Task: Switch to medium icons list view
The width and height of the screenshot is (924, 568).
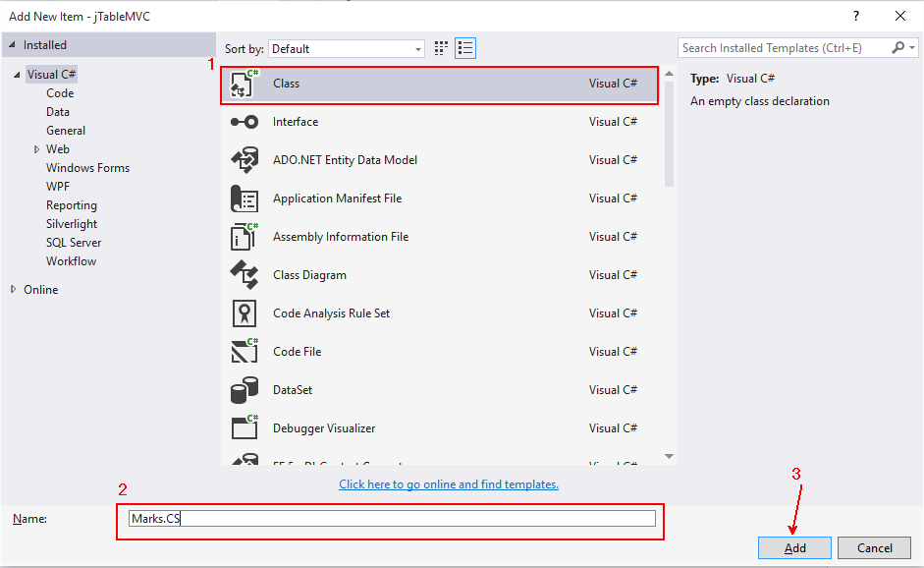Action: point(465,48)
